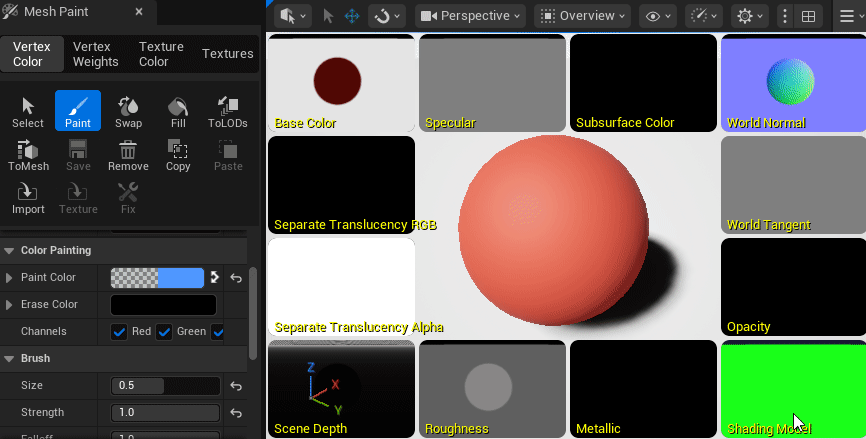Select the Separate Translucency RGB thumbnail
Screen dimensions: 866x439
(x=341, y=185)
